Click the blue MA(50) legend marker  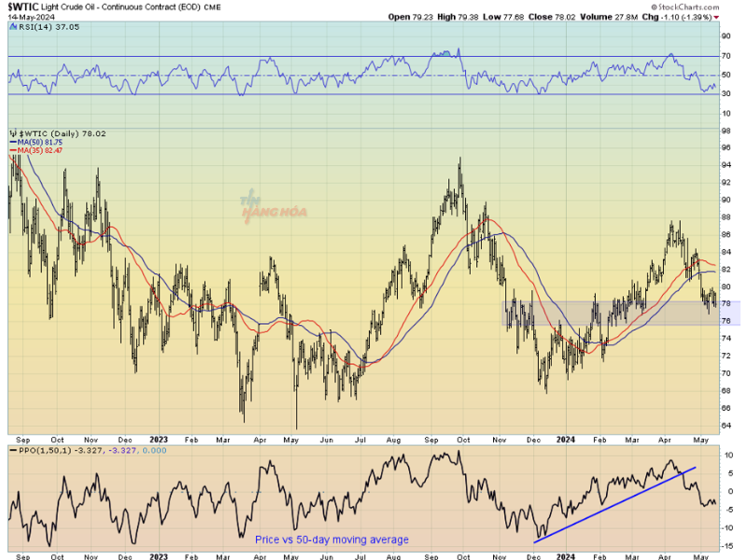click(x=13, y=142)
